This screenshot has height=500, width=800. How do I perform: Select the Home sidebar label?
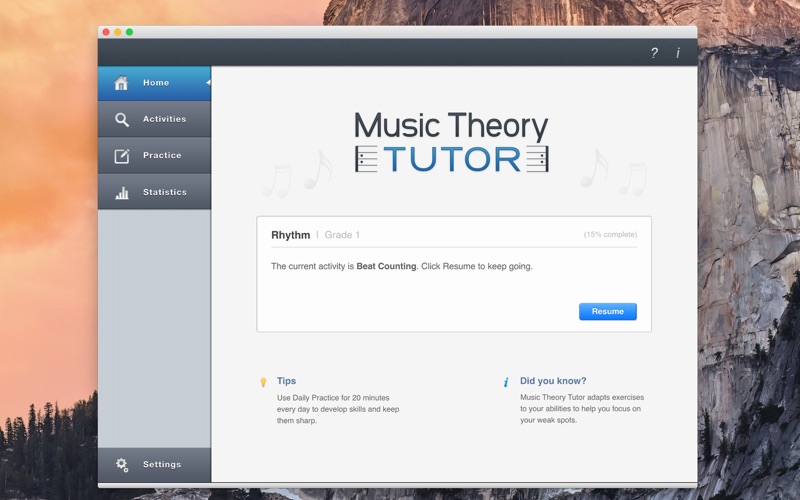pyautogui.click(x=156, y=83)
